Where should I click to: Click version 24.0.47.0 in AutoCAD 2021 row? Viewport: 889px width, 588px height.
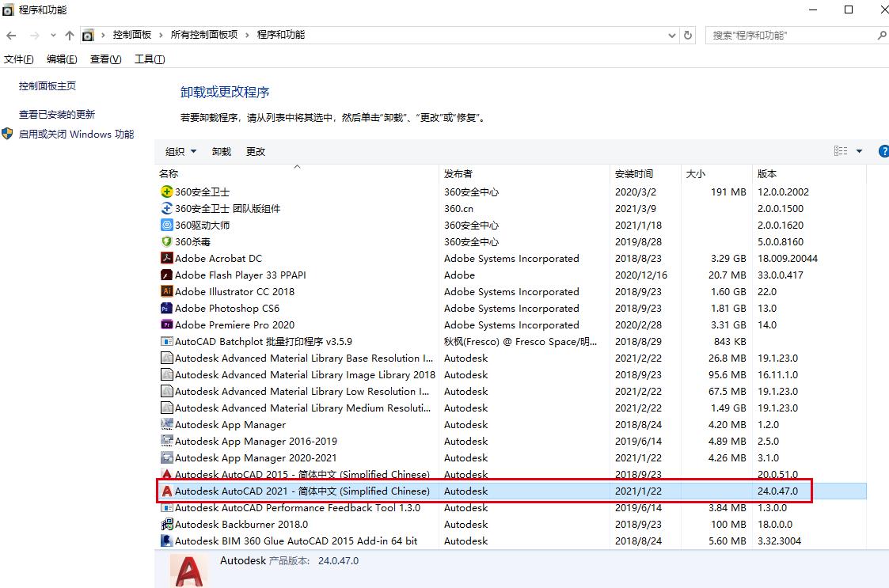coord(777,491)
